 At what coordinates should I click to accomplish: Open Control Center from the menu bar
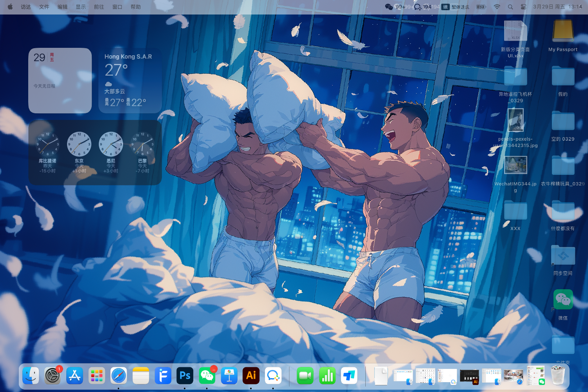click(523, 7)
